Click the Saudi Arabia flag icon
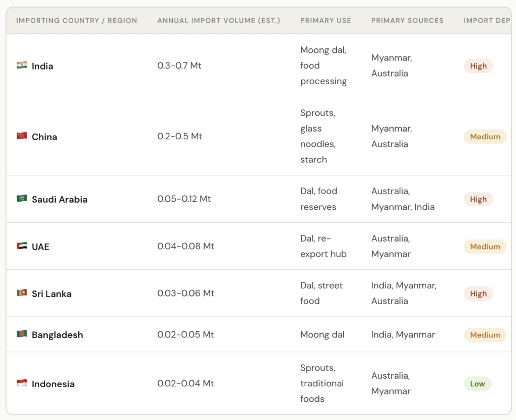 coord(22,198)
